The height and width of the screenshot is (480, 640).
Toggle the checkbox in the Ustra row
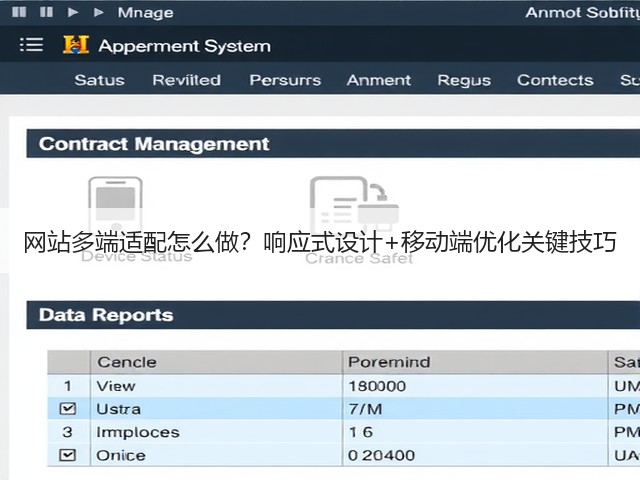coord(68,409)
